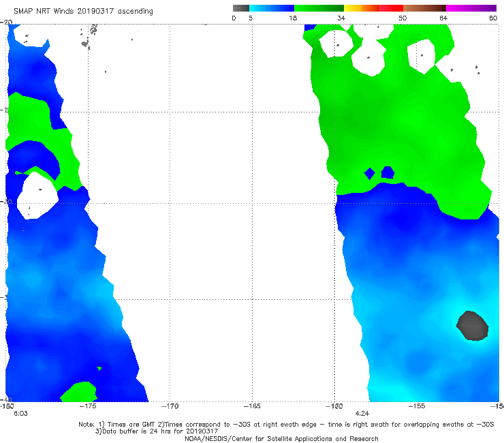Click the brown segment of the color bar

pos(424,8)
